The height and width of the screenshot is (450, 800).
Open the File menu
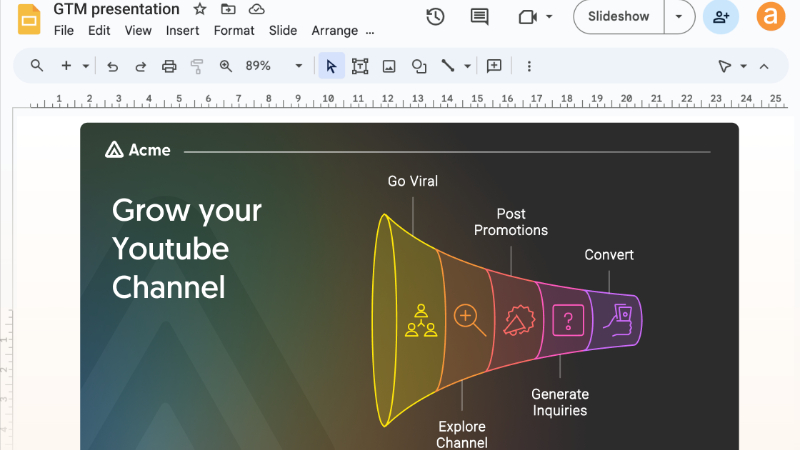64,31
